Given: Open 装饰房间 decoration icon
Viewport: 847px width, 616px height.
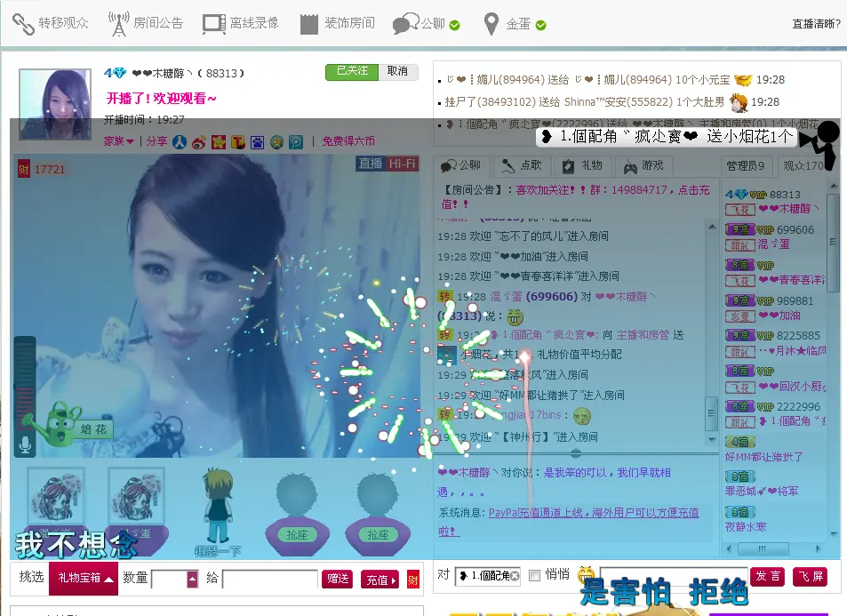Looking at the screenshot, I should [x=309, y=24].
